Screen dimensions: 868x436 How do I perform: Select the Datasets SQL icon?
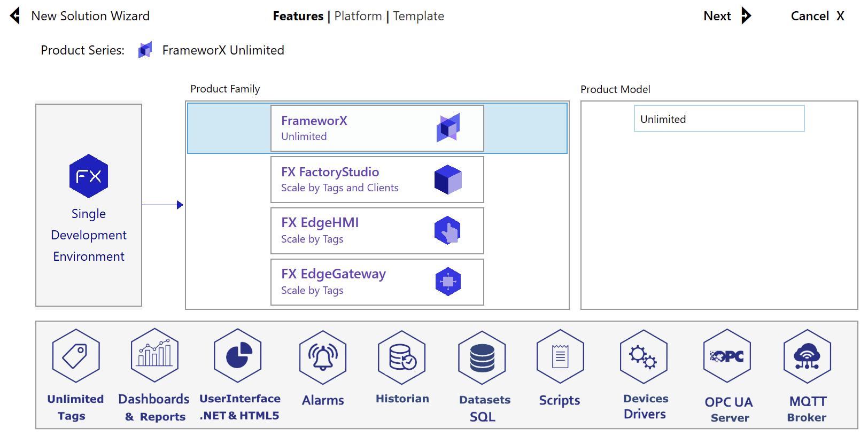click(482, 357)
